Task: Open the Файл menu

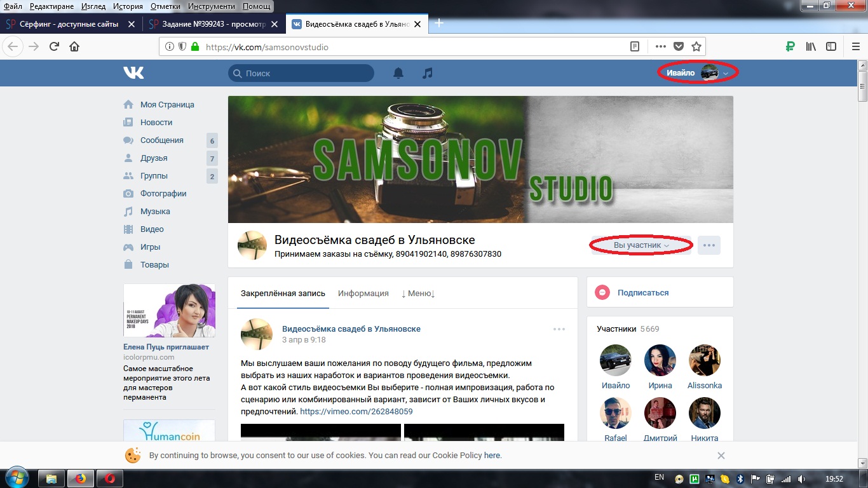Action: pos(13,6)
